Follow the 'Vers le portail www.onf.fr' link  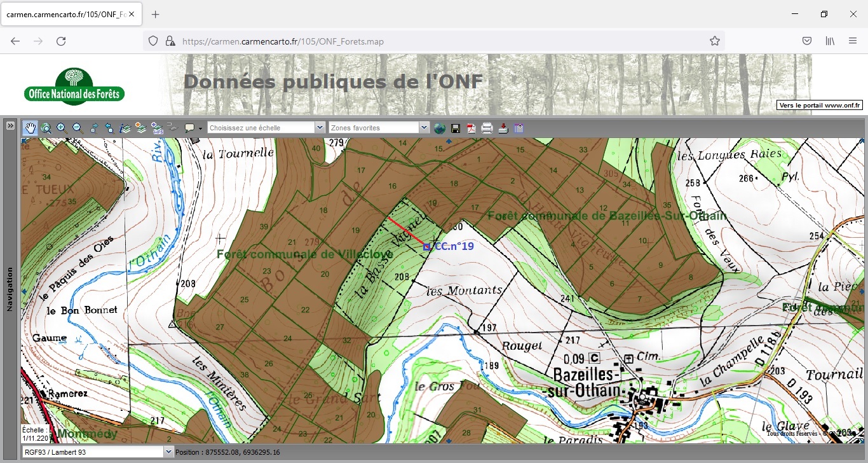[x=819, y=106]
